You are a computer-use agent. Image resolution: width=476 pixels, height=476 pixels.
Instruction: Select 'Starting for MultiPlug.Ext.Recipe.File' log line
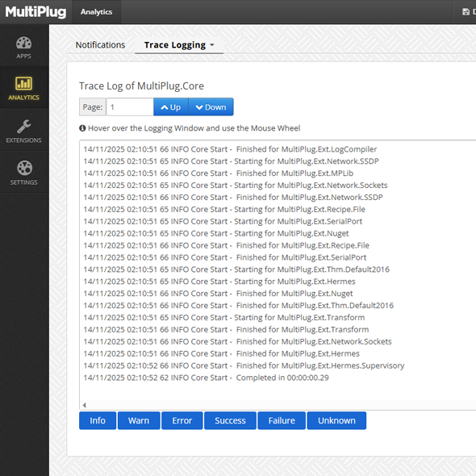click(224, 209)
